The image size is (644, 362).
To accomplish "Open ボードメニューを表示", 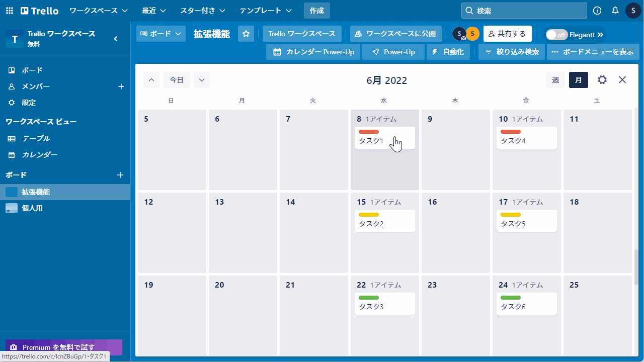I will coord(593,52).
